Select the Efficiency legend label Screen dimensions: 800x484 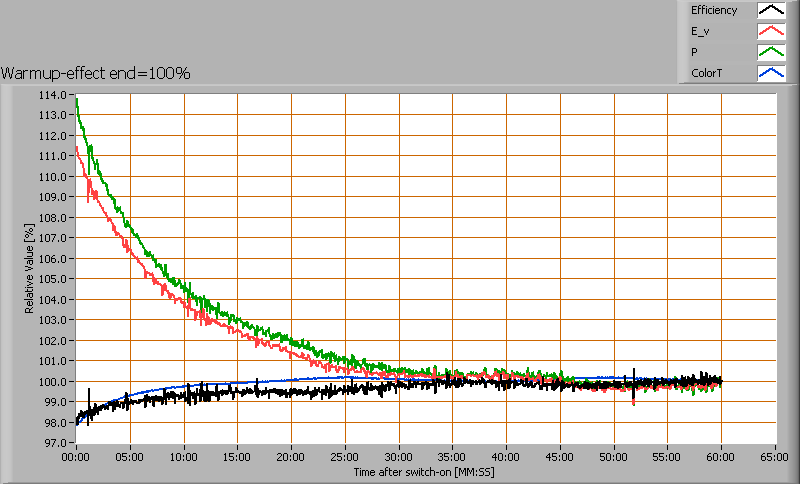point(714,11)
